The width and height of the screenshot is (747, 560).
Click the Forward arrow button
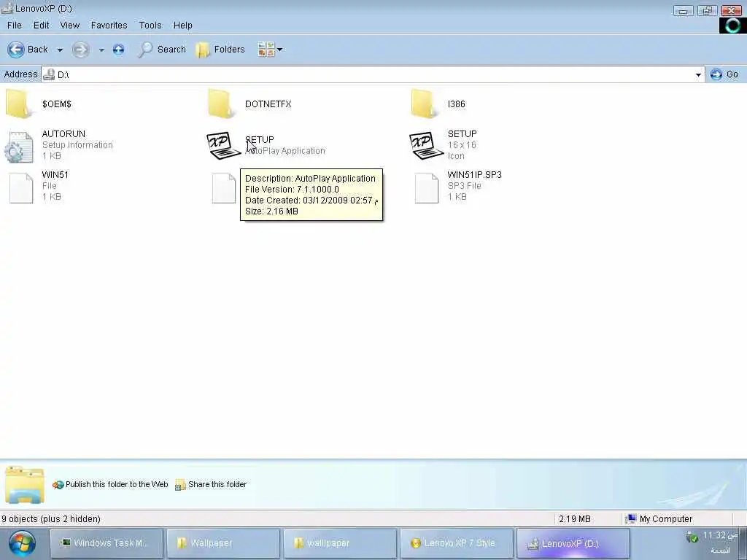pos(80,50)
